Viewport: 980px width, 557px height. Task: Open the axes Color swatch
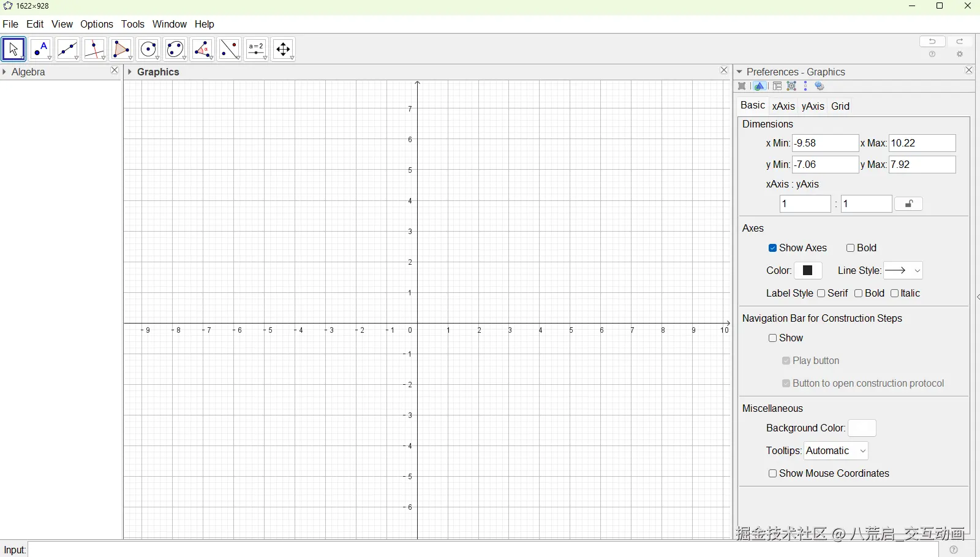[808, 270]
